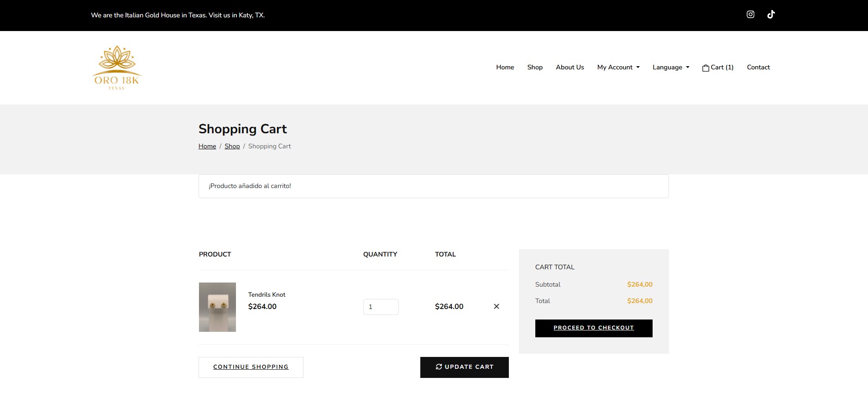Open the Instagram profile icon
Image resolution: width=868 pixels, height=419 pixels.
pos(750,15)
